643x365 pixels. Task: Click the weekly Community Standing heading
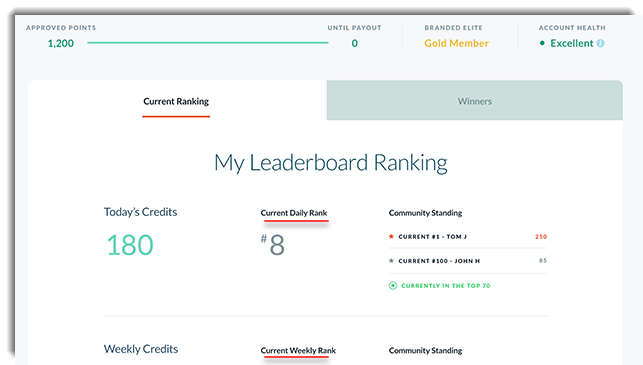425,351
